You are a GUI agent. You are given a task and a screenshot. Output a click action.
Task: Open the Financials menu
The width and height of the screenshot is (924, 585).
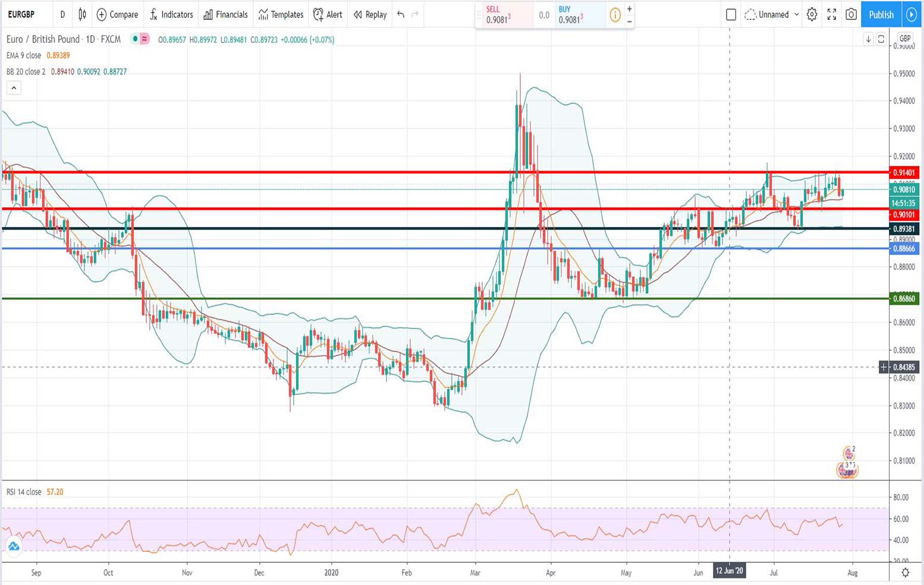tap(225, 14)
